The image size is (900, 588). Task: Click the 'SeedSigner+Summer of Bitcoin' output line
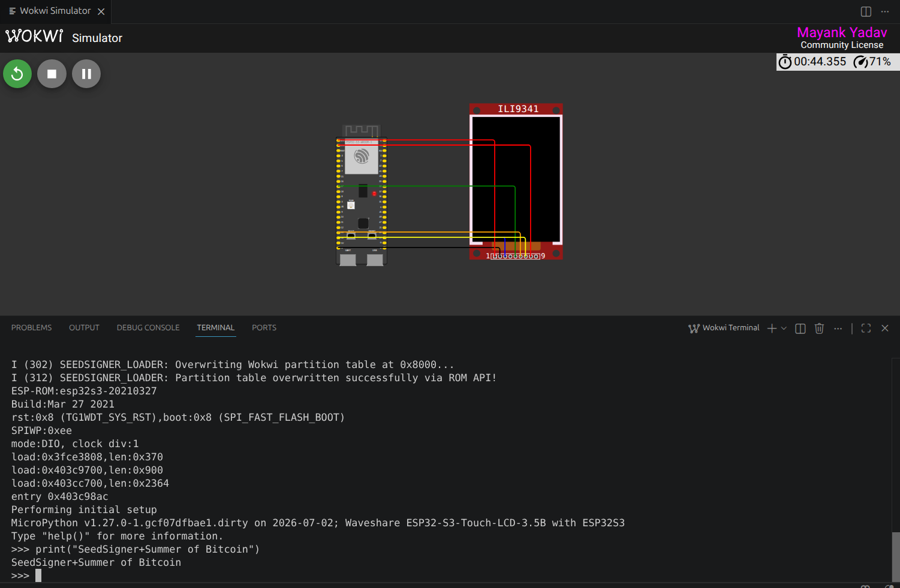(x=96, y=562)
